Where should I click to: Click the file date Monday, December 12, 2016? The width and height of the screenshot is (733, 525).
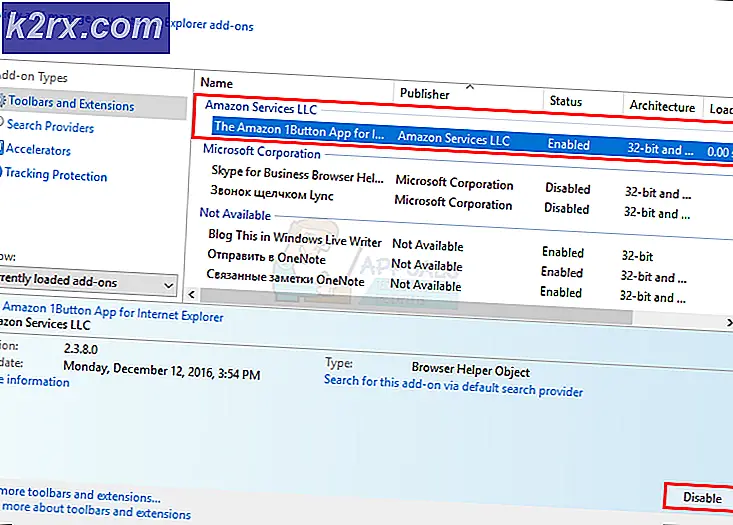click(x=162, y=371)
